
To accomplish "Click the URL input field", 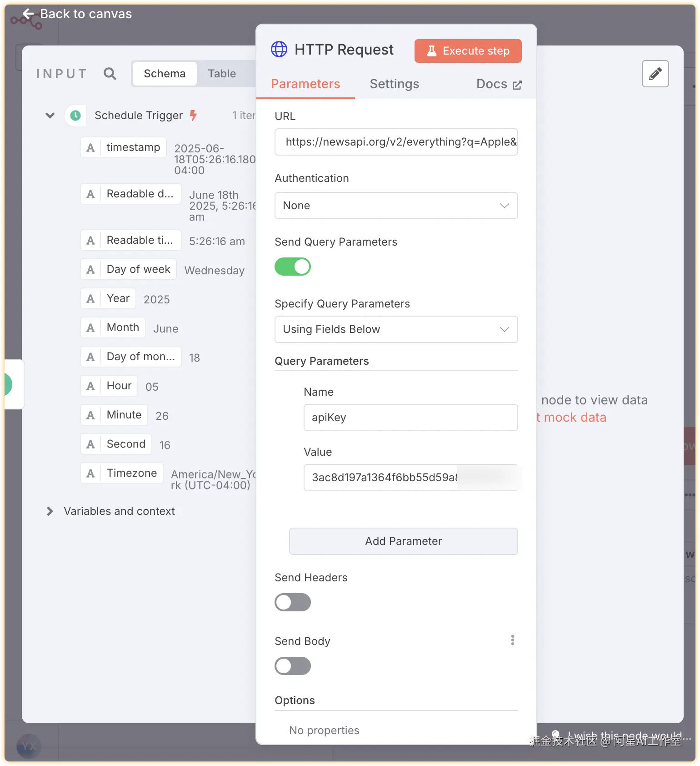I will coord(396,142).
